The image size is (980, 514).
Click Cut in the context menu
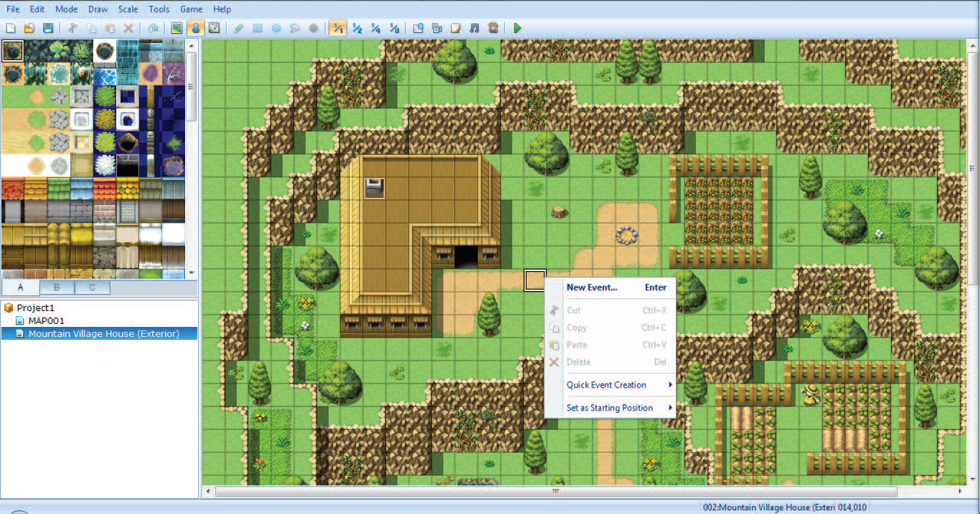click(611, 310)
